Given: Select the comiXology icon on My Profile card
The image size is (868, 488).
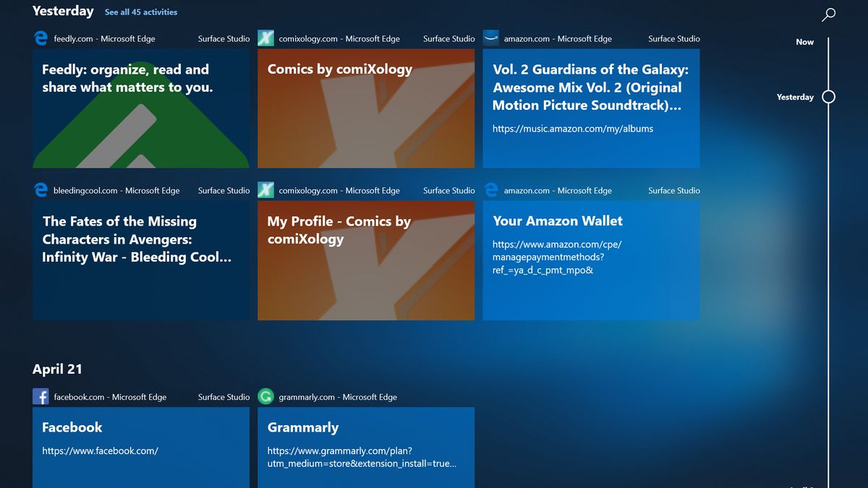Looking at the screenshot, I should 265,190.
